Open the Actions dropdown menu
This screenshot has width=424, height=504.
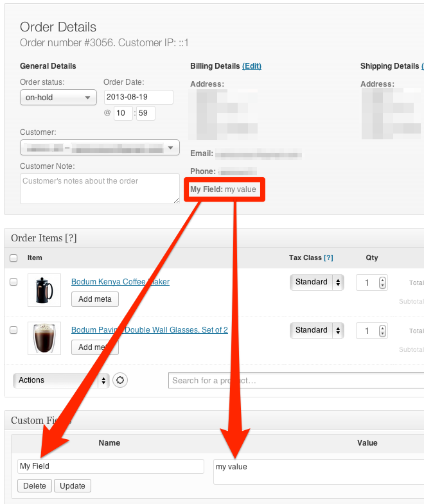(61, 380)
